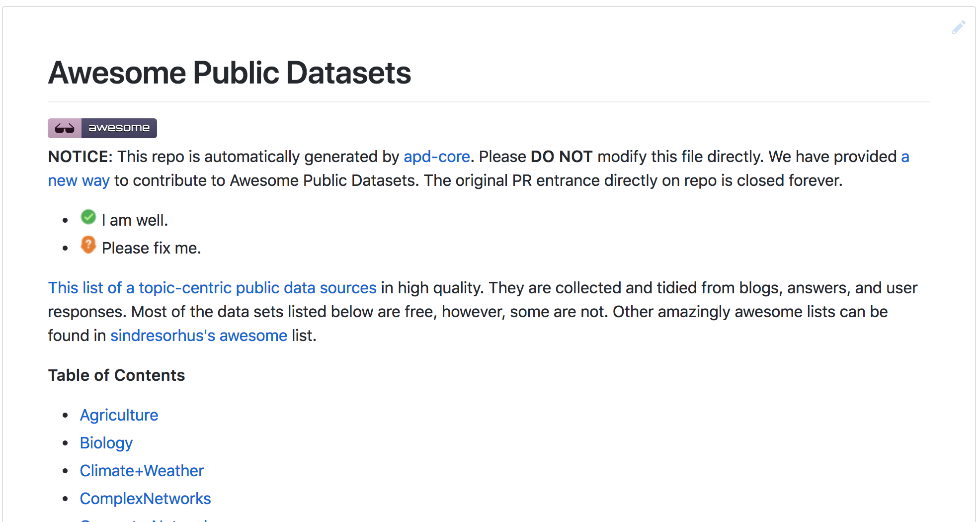Click the green checkmark icon
Screen dimensions: 980x522
pyautogui.click(x=88, y=217)
